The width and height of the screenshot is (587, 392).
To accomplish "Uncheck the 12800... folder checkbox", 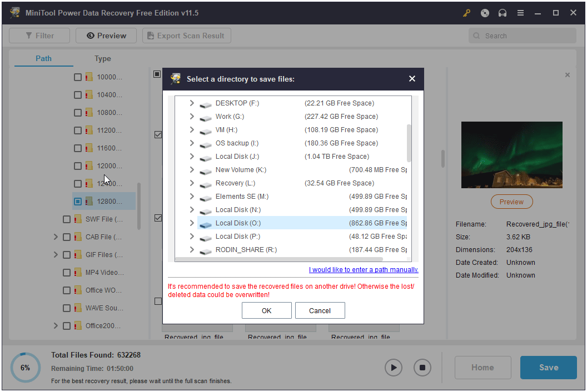I will (77, 201).
